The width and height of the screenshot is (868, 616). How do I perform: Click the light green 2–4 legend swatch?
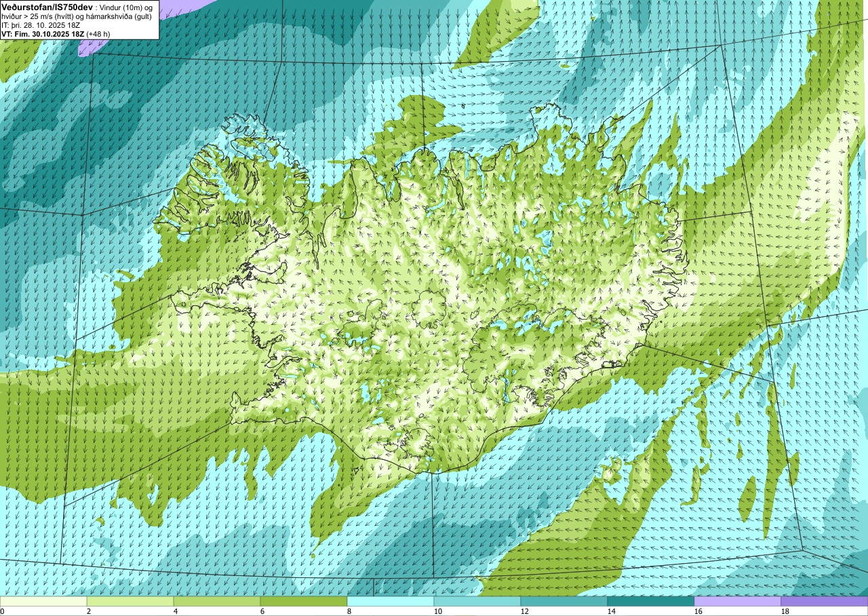(130, 601)
